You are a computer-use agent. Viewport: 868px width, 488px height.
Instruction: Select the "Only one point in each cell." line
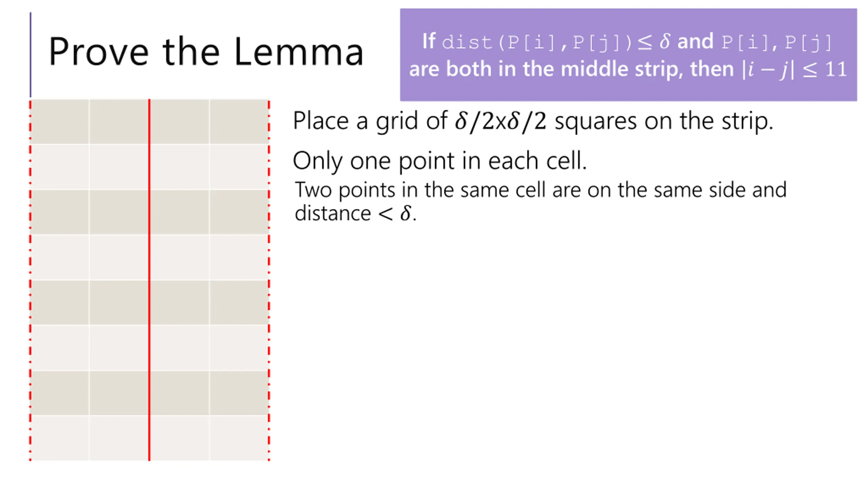pos(439,161)
